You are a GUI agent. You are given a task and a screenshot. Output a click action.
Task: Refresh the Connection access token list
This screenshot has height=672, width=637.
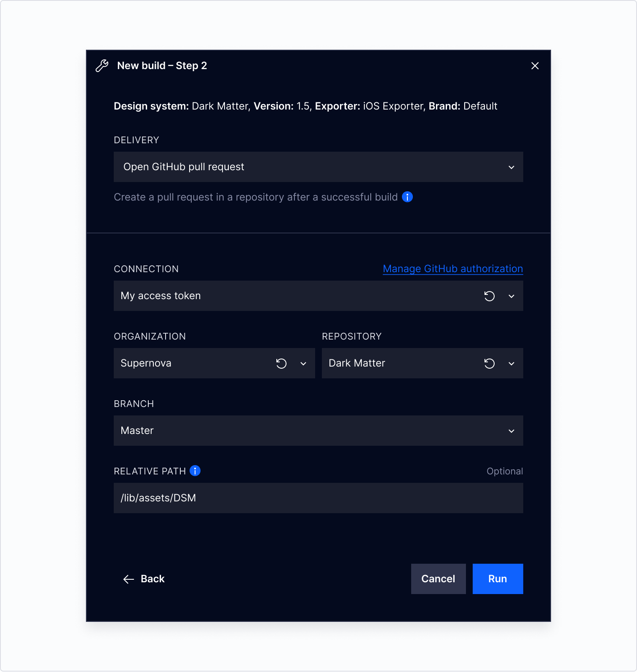[489, 296]
